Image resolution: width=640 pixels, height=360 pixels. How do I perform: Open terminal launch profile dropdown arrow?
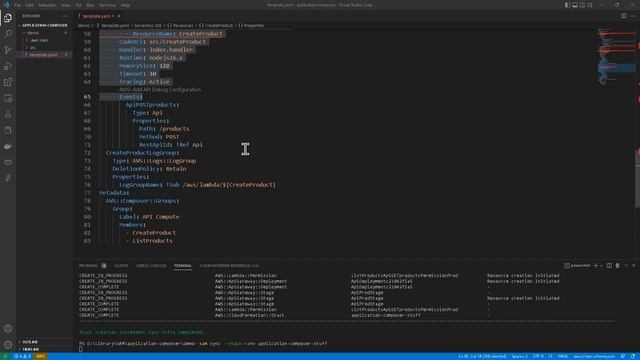pos(601,266)
